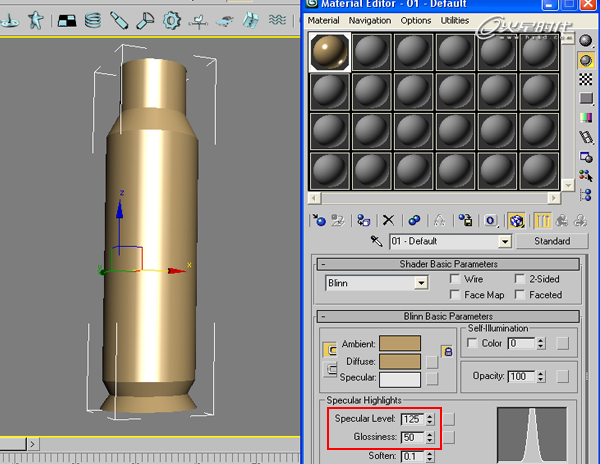
Task: Click Self-Illumination map slot button
Action: click(562, 343)
